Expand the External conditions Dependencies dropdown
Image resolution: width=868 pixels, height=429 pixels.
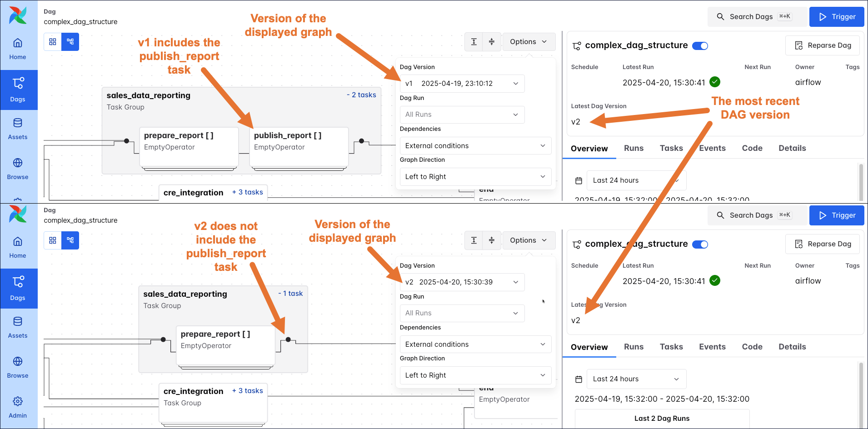pyautogui.click(x=475, y=145)
